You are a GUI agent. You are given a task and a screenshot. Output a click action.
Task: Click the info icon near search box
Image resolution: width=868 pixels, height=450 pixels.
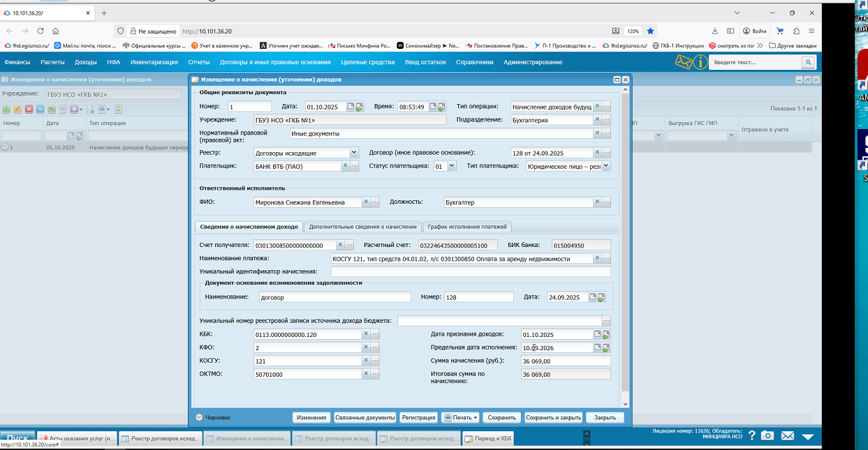[700, 62]
